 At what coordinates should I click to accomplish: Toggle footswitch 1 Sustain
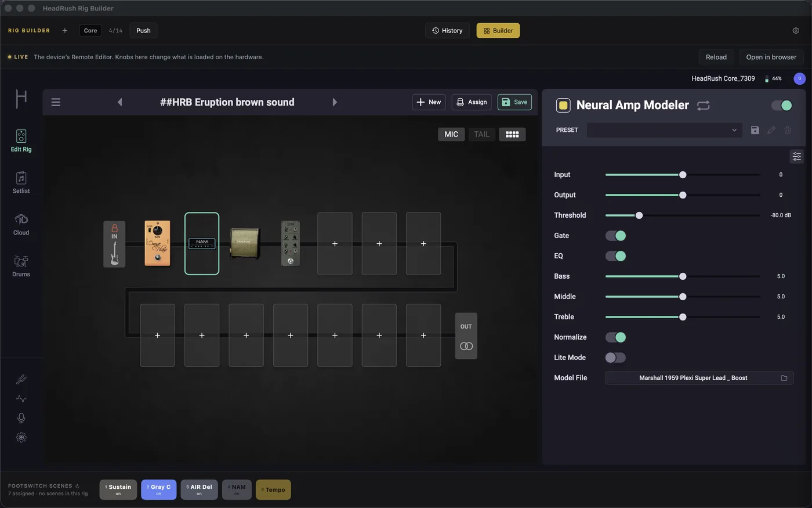[x=118, y=489]
